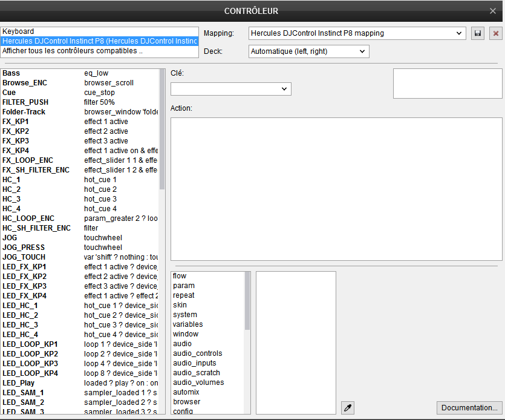Image resolution: width=505 pixels, height=420 pixels.
Task: Select the JOG key row
Action: [x=80, y=238]
